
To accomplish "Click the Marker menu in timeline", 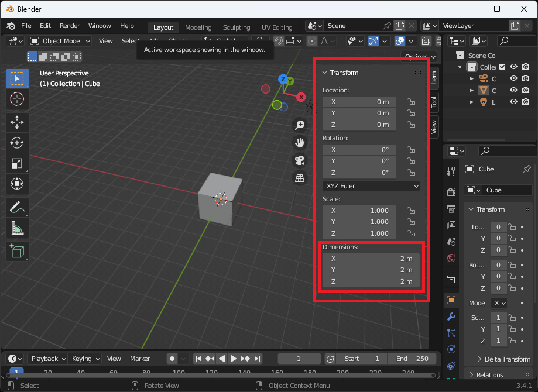I will (x=140, y=359).
